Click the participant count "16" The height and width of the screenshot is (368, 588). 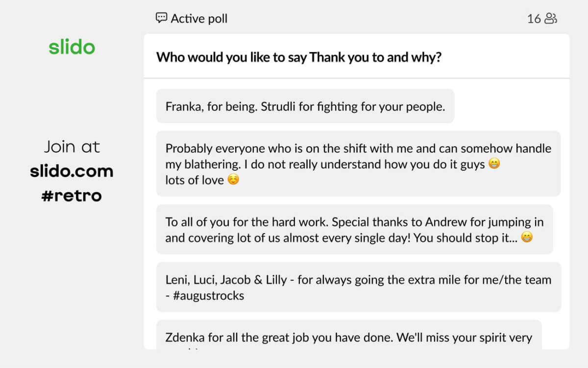pos(534,19)
